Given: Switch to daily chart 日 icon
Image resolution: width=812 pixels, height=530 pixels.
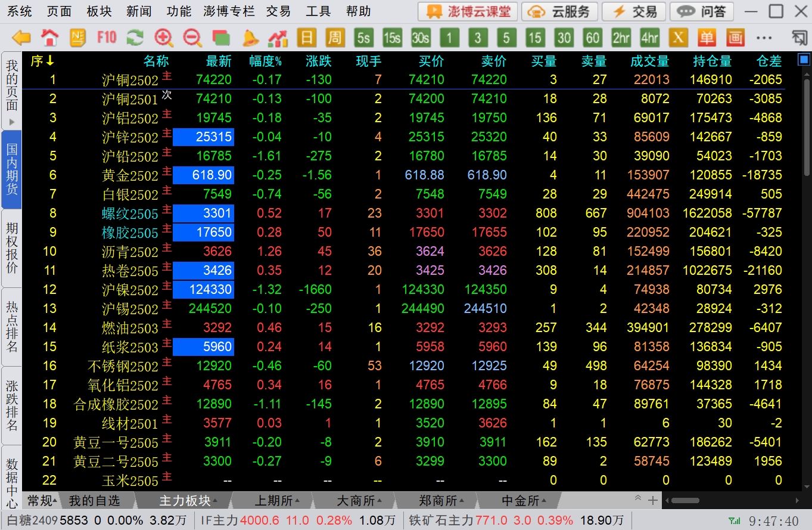Looking at the screenshot, I should click(x=306, y=38).
